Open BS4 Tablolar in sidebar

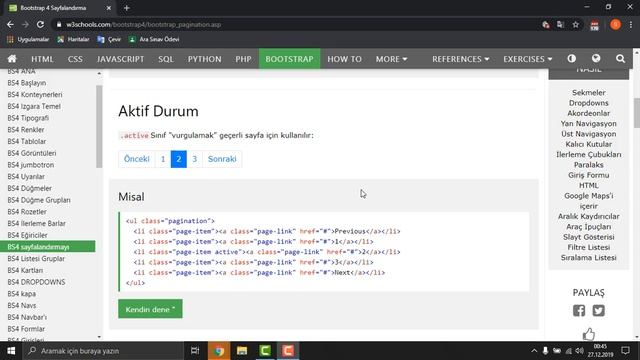(27, 142)
